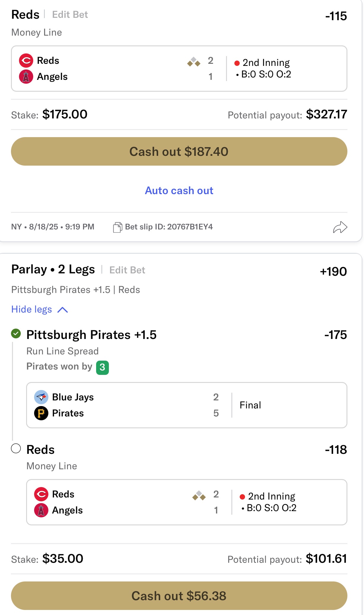Click Hide legs text link
This screenshot has height=615, width=364.
pyautogui.click(x=32, y=309)
